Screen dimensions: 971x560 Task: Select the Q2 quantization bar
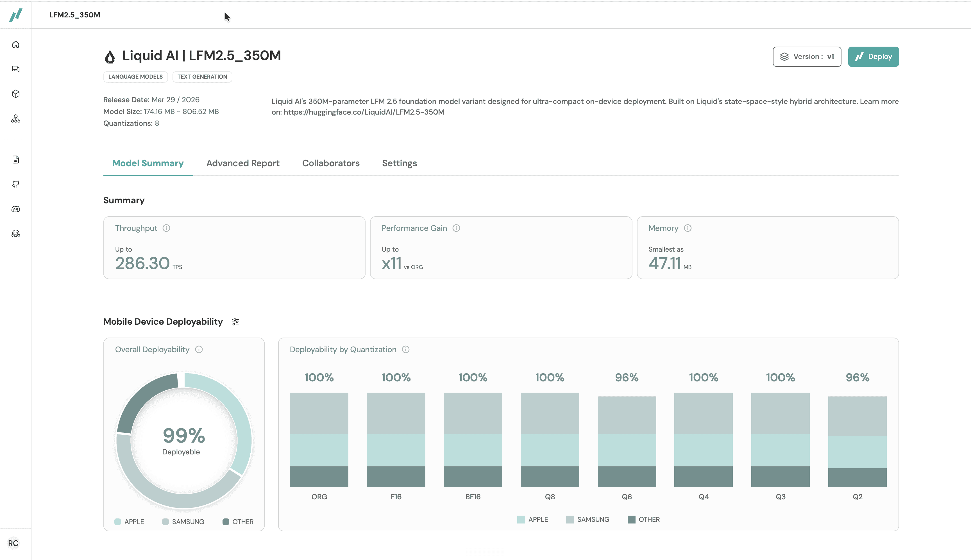pos(857,441)
